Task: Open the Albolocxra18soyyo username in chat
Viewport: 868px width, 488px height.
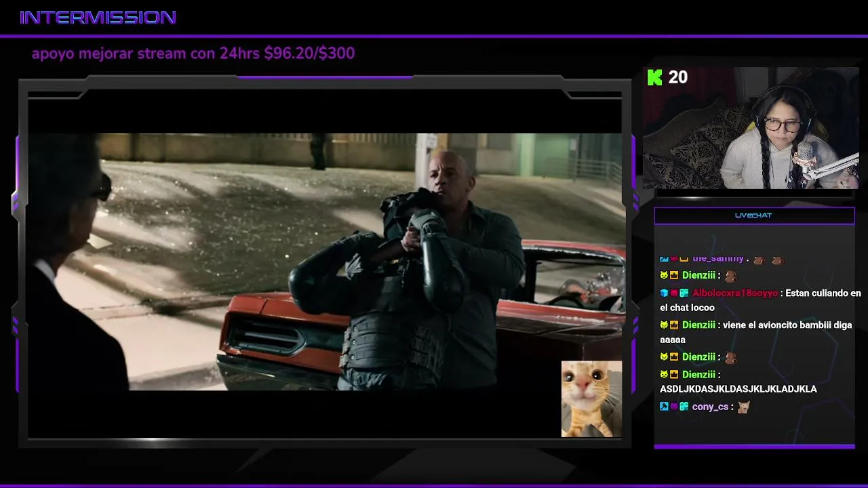Action: pos(735,293)
